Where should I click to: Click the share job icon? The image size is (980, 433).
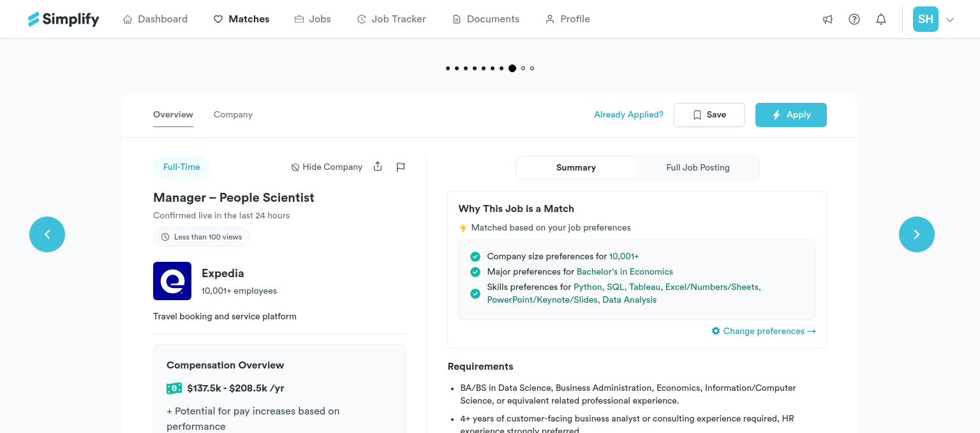click(378, 167)
